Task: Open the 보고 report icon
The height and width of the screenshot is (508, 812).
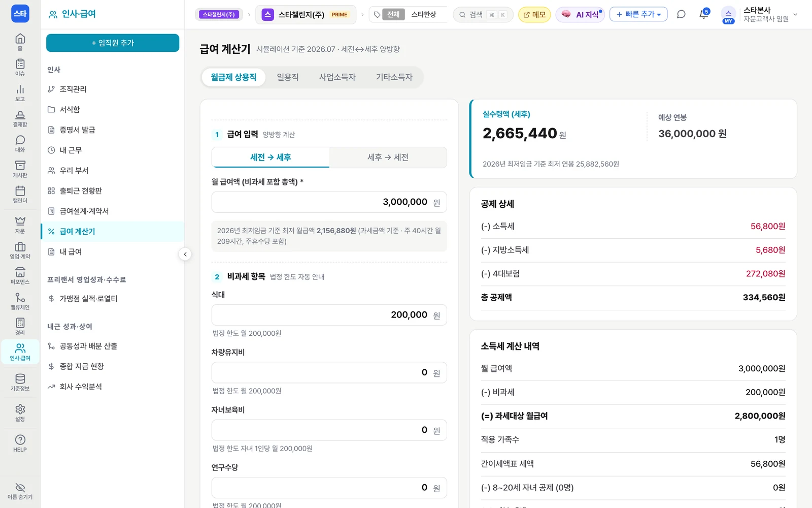Action: (20, 92)
